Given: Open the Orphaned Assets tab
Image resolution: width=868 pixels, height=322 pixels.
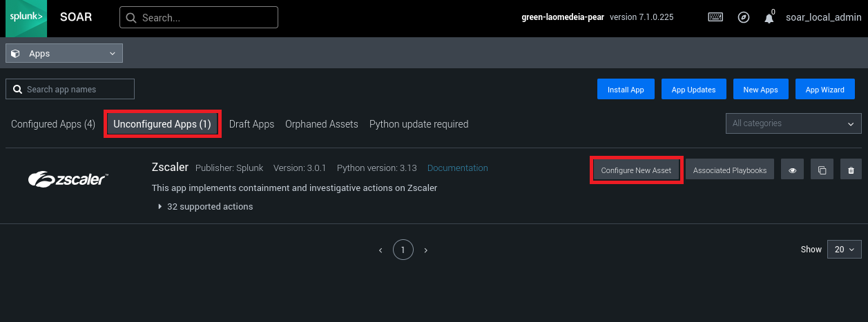Looking at the screenshot, I should coord(322,124).
